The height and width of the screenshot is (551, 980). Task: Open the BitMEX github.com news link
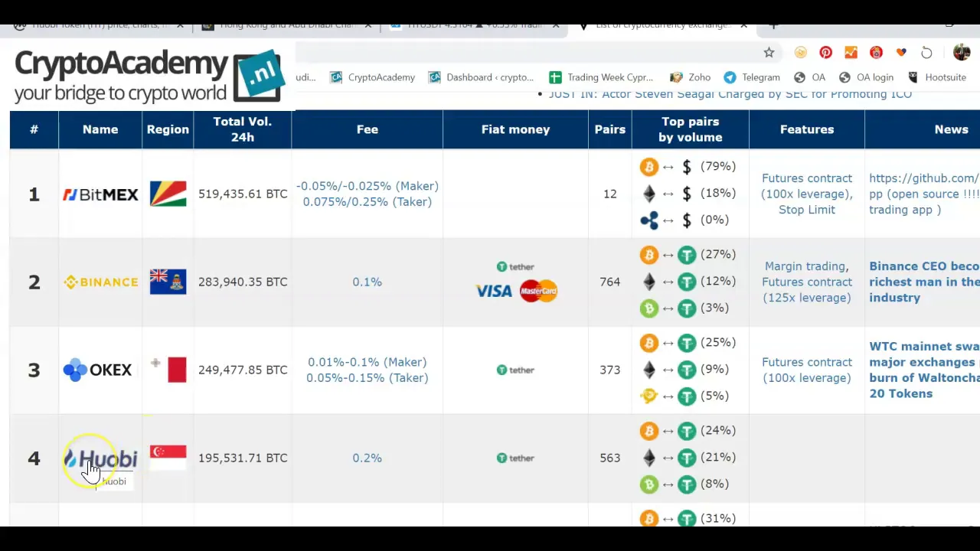click(924, 194)
